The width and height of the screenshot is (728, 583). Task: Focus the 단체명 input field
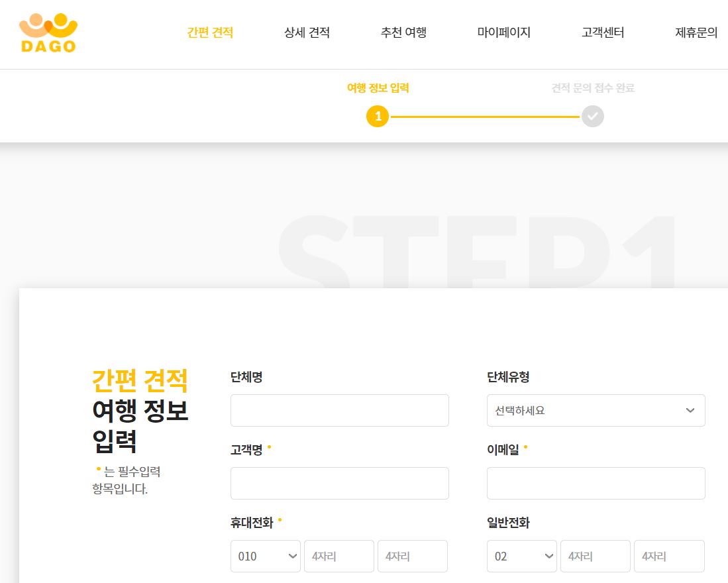[339, 410]
